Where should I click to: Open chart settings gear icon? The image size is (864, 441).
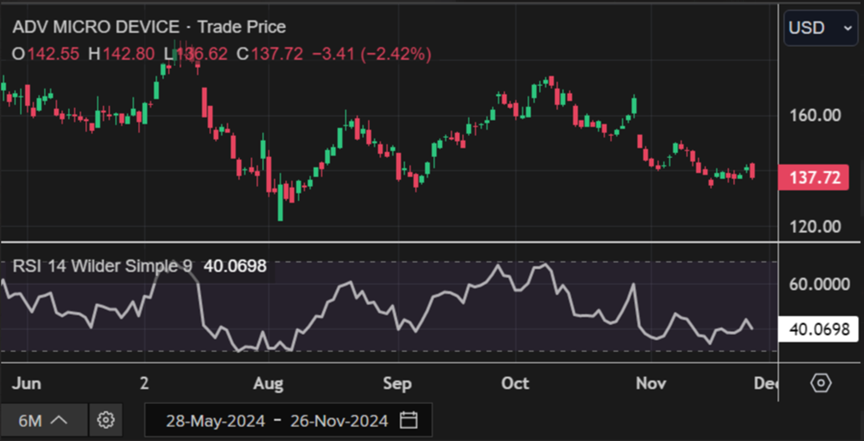click(x=108, y=420)
